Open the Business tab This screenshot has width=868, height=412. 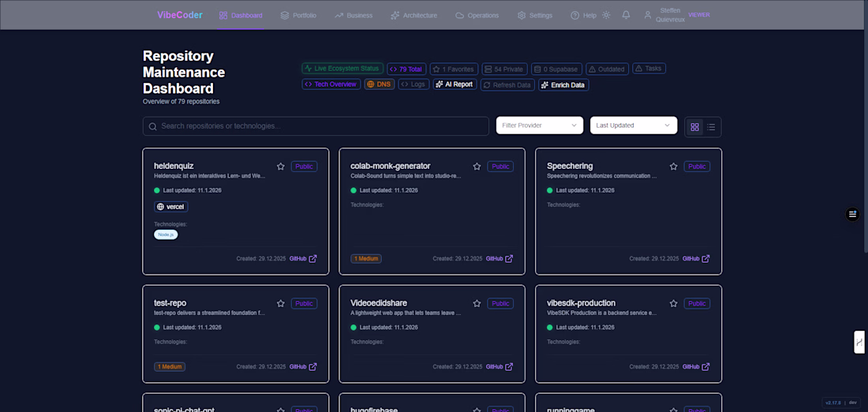point(354,16)
